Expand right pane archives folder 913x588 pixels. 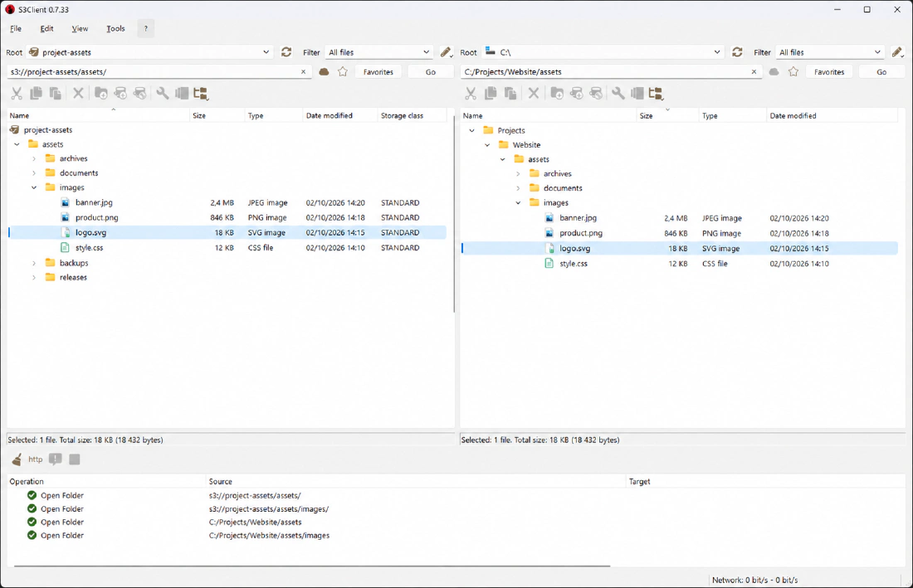[x=518, y=174]
